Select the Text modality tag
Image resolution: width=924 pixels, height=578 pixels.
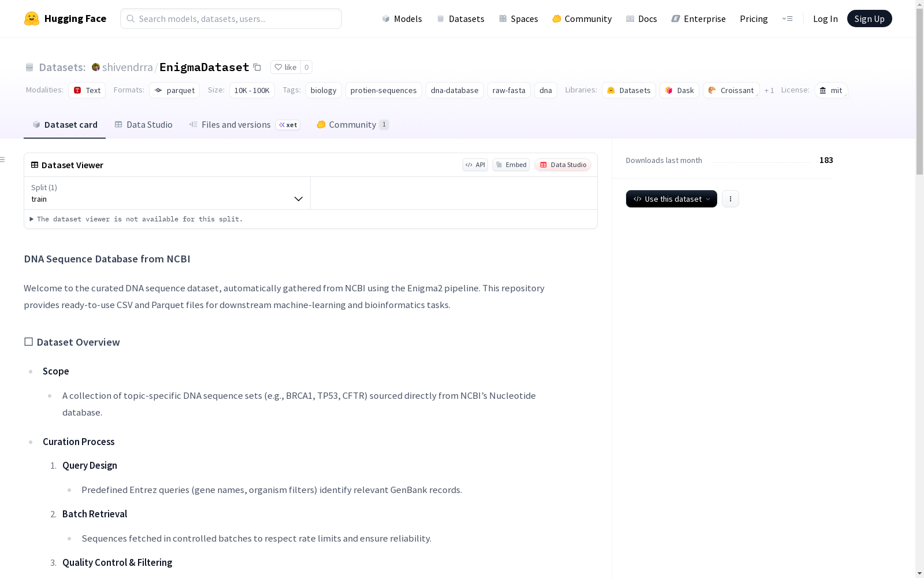[x=87, y=90]
